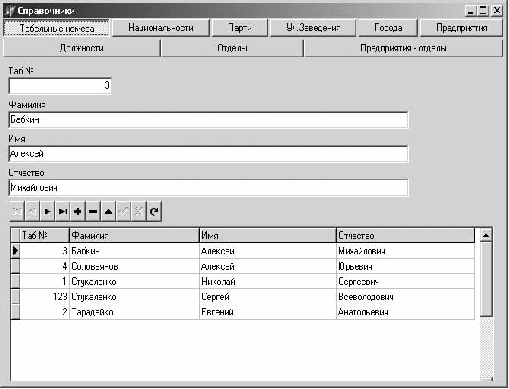Viewport: 509px width, 389px height.
Task: Click the Михайлович cell in grid
Action: tap(406, 251)
